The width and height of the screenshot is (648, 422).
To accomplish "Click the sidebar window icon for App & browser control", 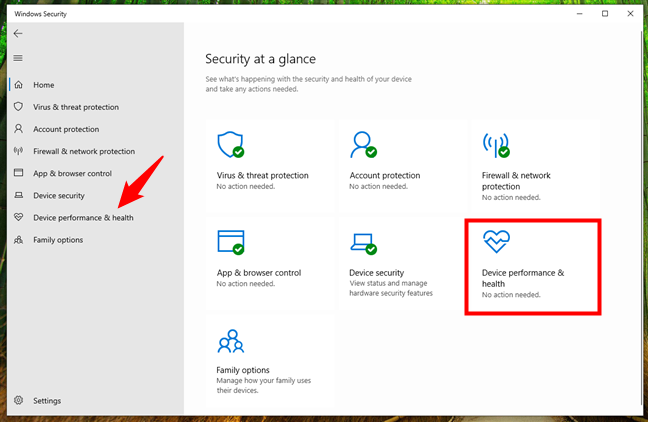I will [18, 173].
